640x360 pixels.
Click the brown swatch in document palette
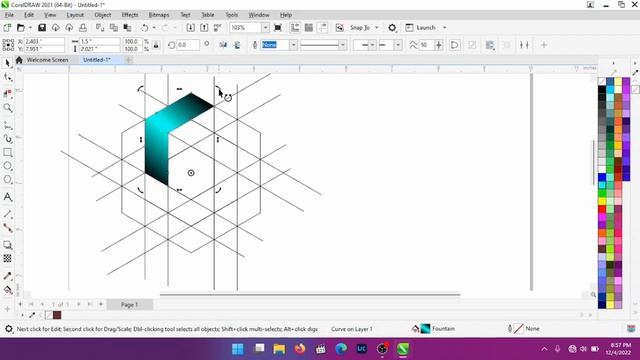[57, 315]
